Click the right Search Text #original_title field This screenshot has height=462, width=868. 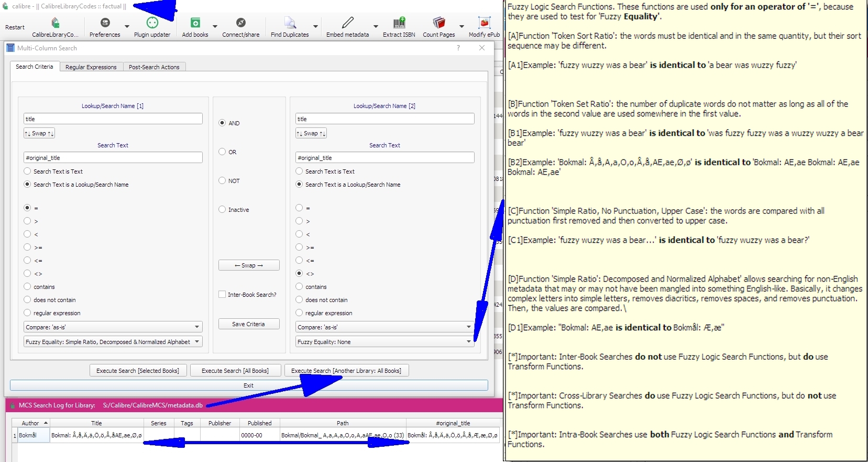coord(384,157)
